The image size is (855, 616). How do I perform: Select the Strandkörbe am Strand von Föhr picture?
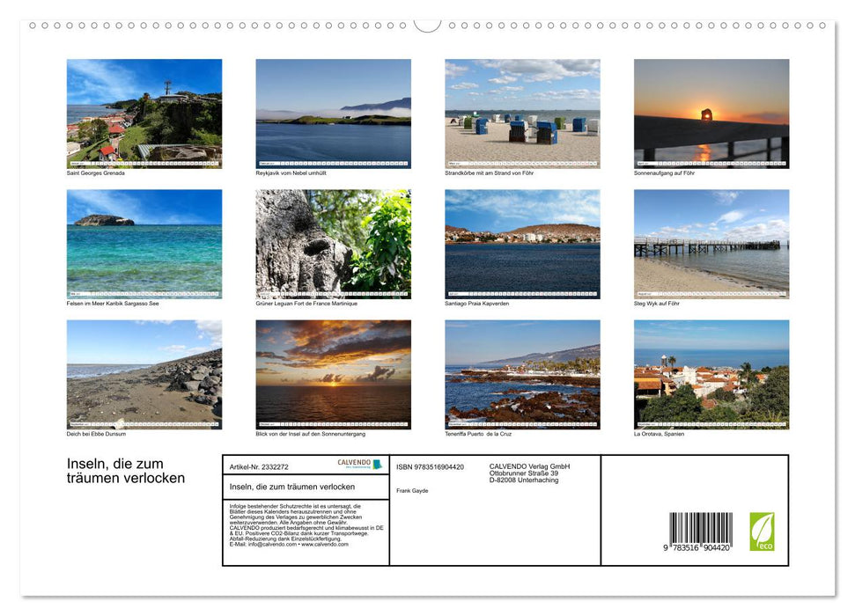tap(522, 114)
